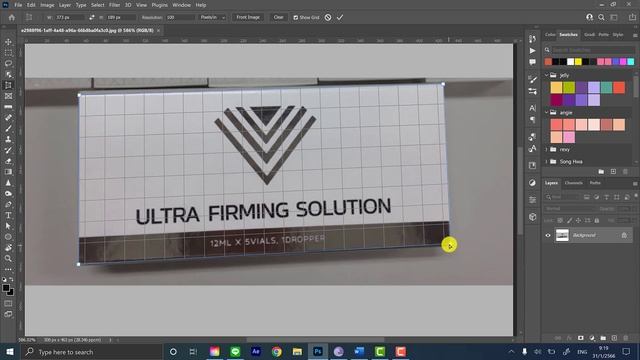Open the Swatches panel options menu

pos(635,35)
